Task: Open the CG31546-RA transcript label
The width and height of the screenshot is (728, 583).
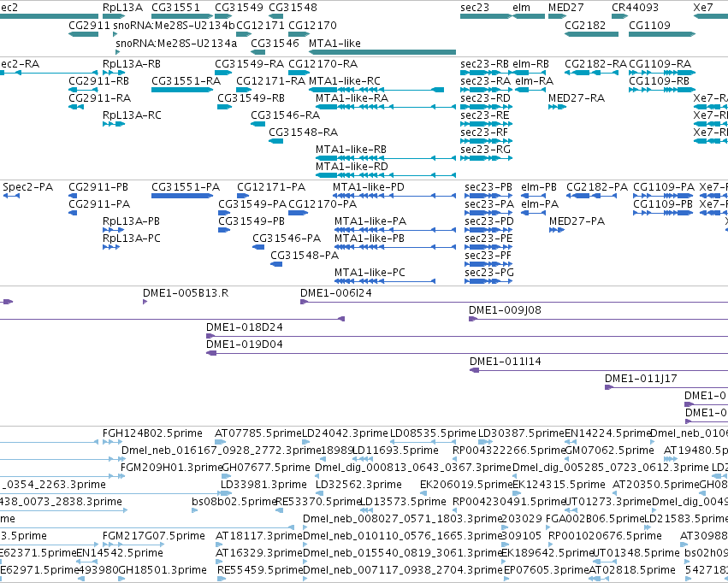Action: 285,115
